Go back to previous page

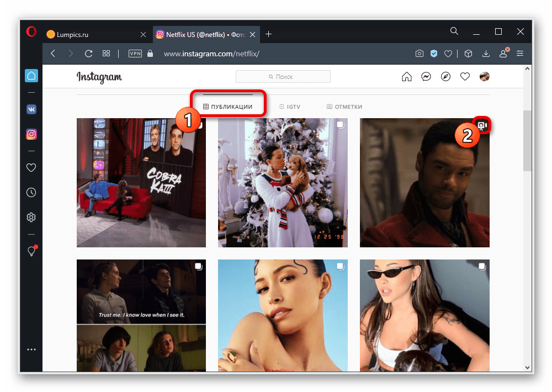point(53,54)
